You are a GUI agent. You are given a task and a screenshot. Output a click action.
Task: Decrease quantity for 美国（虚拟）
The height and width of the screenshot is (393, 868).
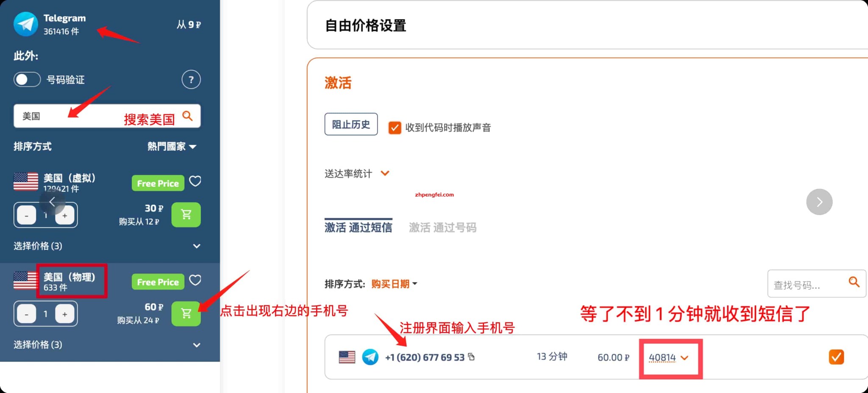click(x=26, y=216)
